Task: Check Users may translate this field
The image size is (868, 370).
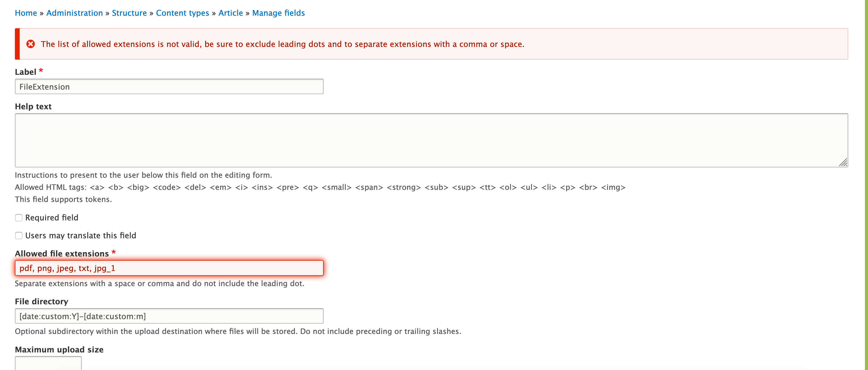Action: [18, 235]
